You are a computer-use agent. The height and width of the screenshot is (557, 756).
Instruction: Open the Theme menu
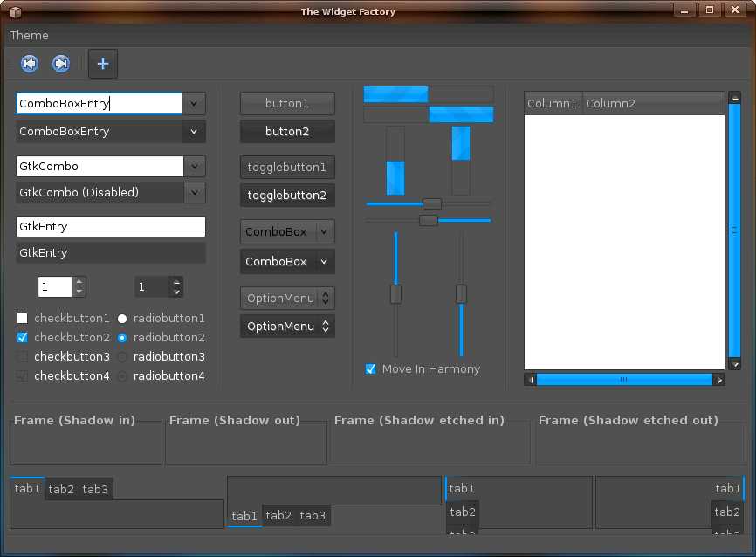[30, 35]
